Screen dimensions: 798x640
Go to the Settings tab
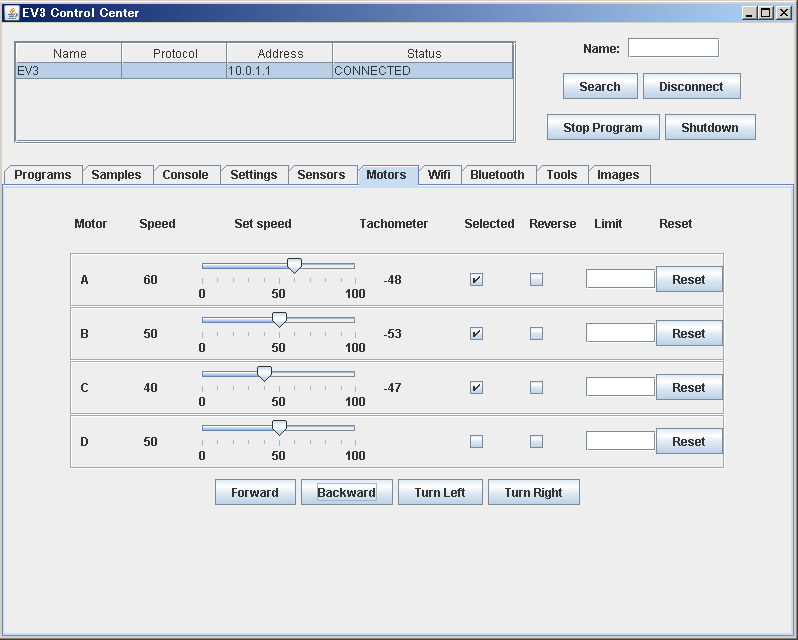coord(254,174)
